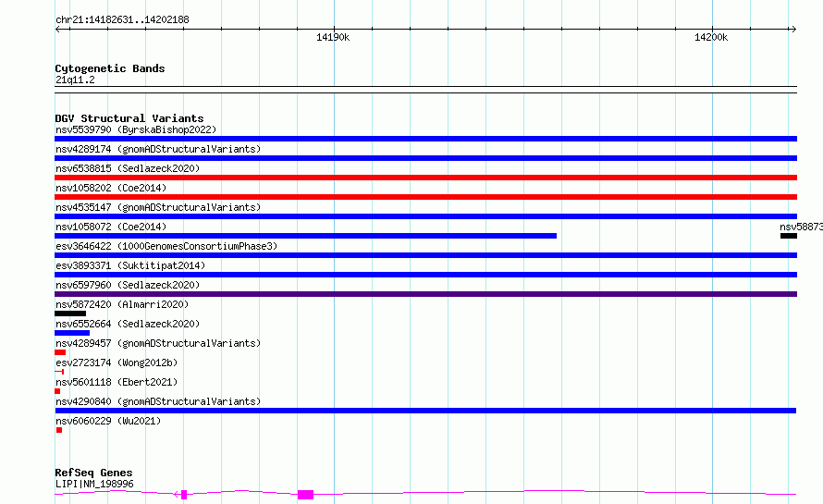The height and width of the screenshot is (504, 823).
Task: Click the small magenta LIPI exon with arrow
Action: (x=184, y=495)
